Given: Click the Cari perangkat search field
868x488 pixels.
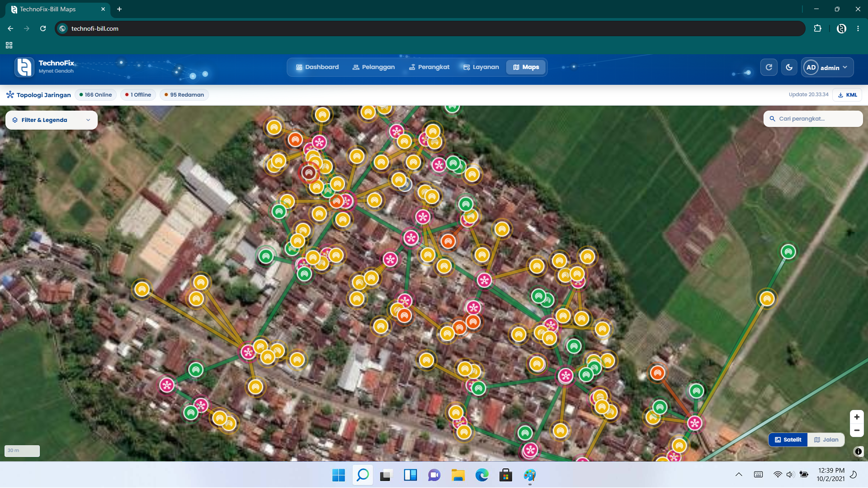Looking at the screenshot, I should tap(813, 119).
